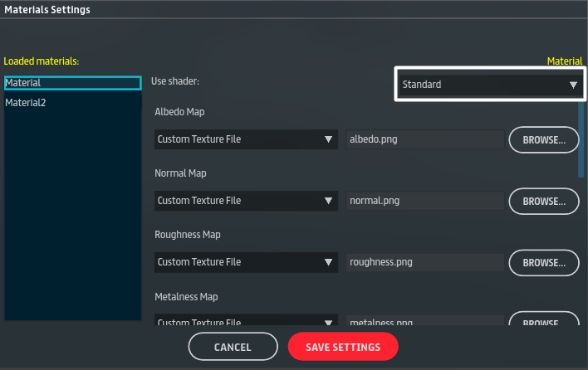Screen dimensions: 588x370
Task: Click the material settings vertical scrollbar thumb
Action: tap(581, 137)
